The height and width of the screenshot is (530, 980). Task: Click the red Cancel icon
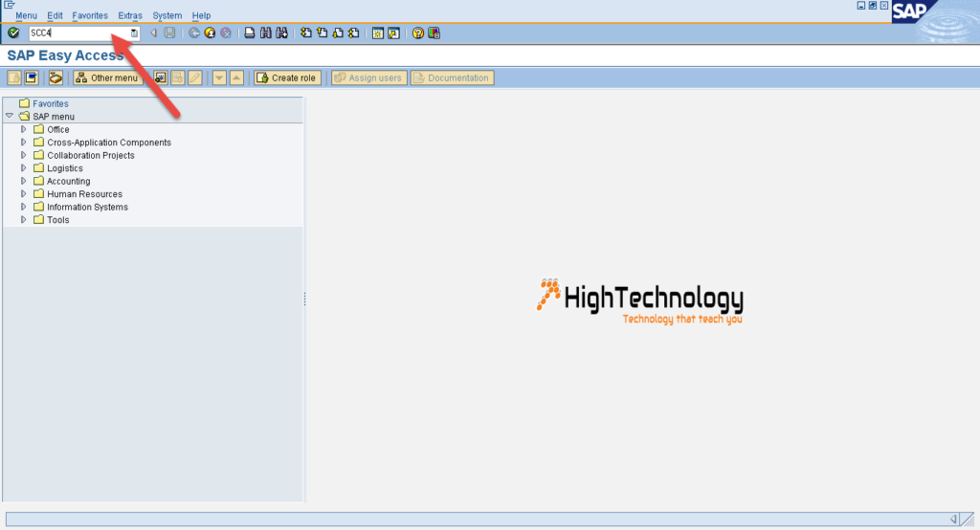226,33
